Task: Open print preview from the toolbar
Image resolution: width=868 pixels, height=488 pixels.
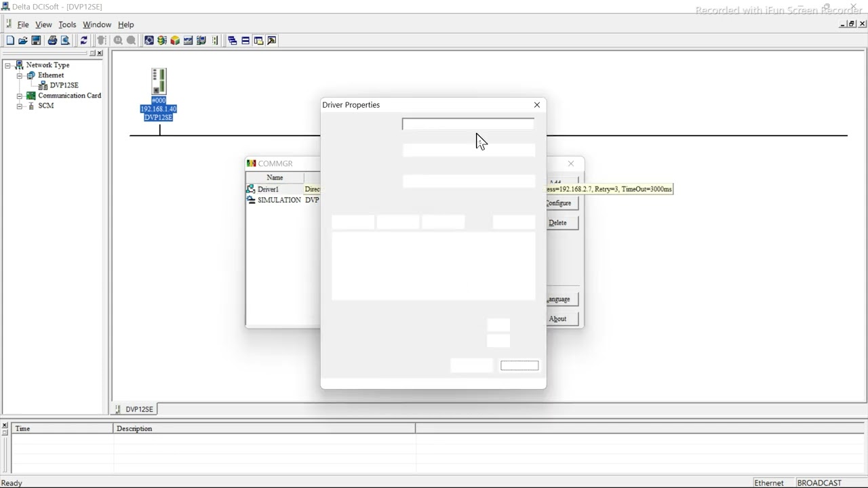Action: pyautogui.click(x=65, y=41)
